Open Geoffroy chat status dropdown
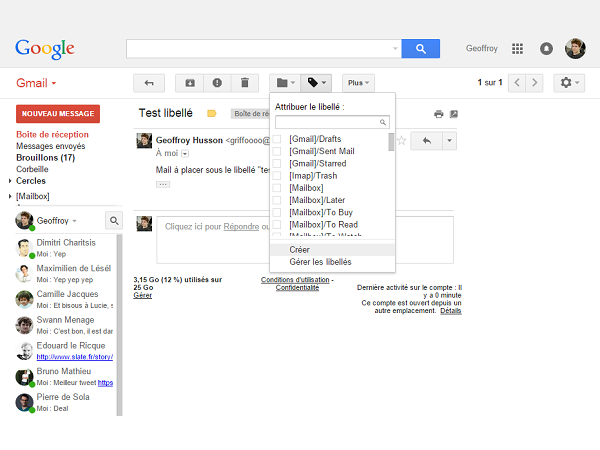600x450 pixels. pos(74,221)
